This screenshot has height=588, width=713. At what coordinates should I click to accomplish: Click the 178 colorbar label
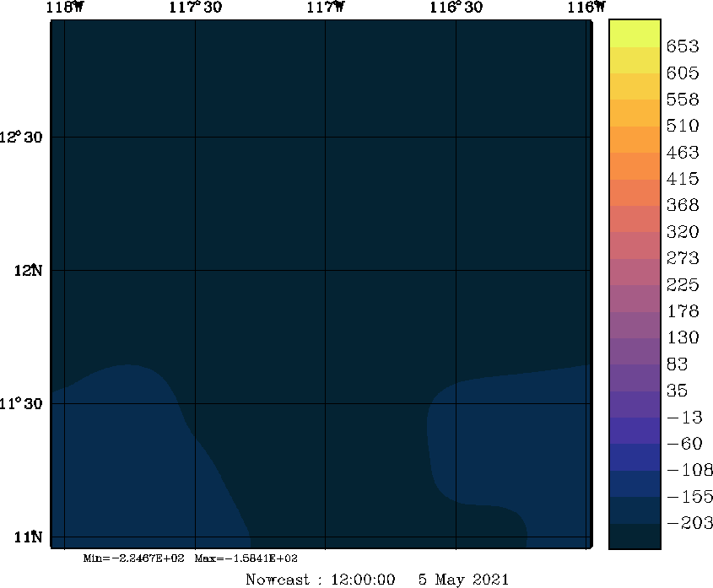click(x=683, y=311)
